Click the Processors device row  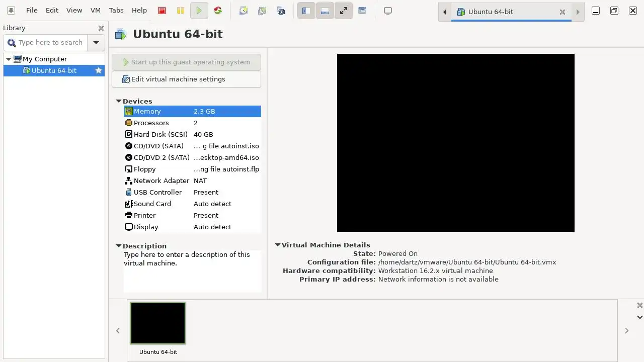[192, 123]
